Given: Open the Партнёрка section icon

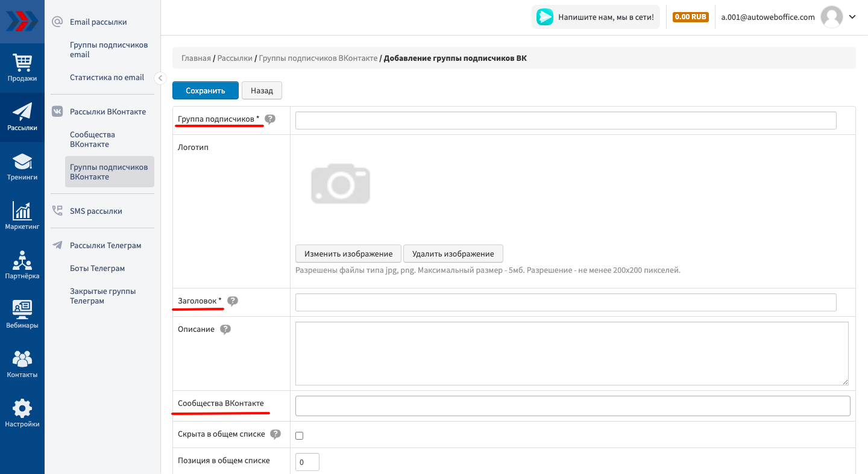Looking at the screenshot, I should (22, 265).
